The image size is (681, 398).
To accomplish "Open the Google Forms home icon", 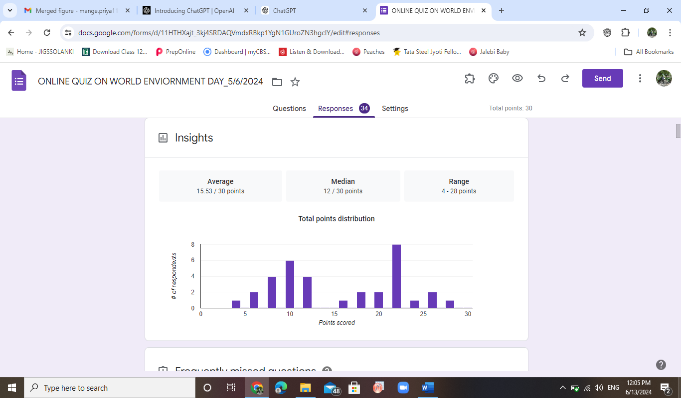I will click(x=19, y=80).
